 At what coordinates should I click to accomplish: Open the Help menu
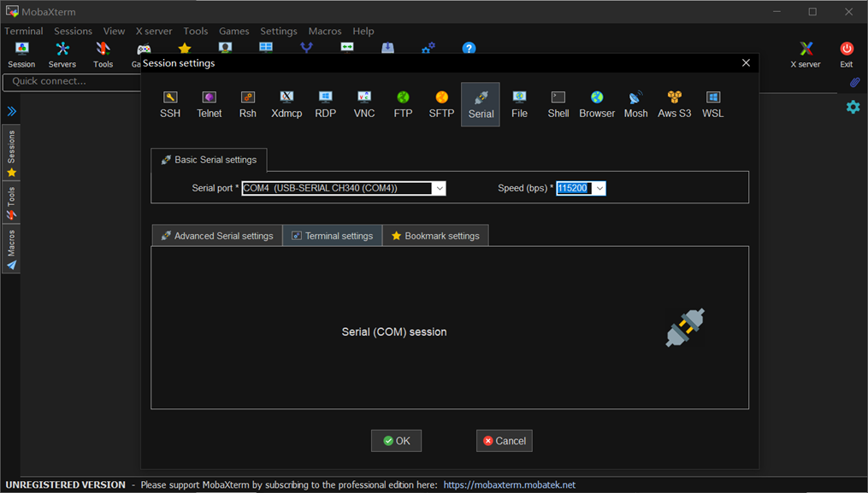363,31
